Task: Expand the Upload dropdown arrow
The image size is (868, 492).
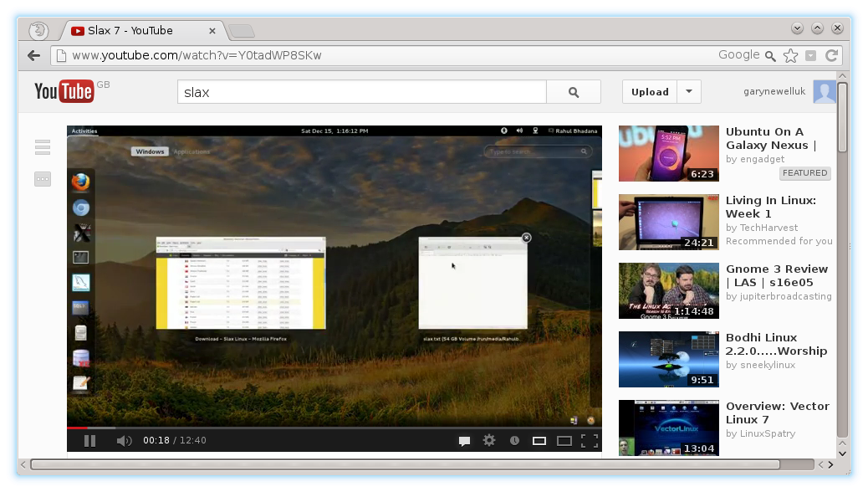Action: point(689,92)
